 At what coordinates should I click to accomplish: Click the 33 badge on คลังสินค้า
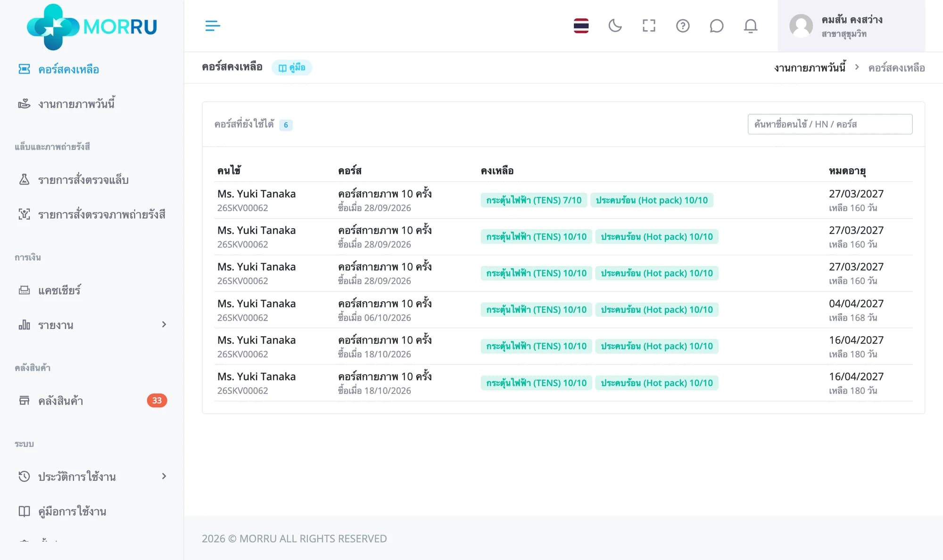157,401
